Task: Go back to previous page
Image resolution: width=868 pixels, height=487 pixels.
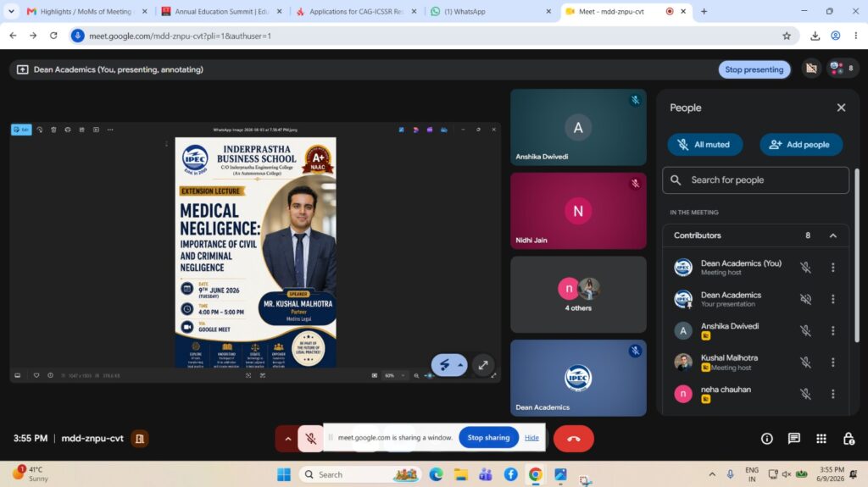Action: (x=14, y=36)
